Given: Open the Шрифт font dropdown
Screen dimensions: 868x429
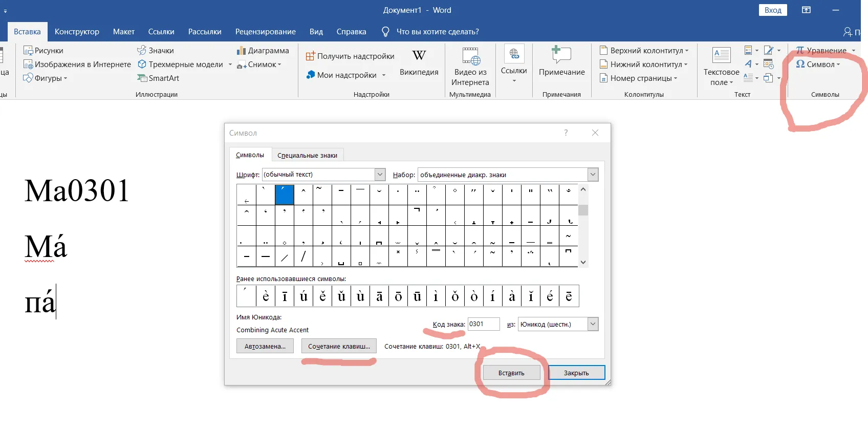Looking at the screenshot, I should click(x=380, y=175).
